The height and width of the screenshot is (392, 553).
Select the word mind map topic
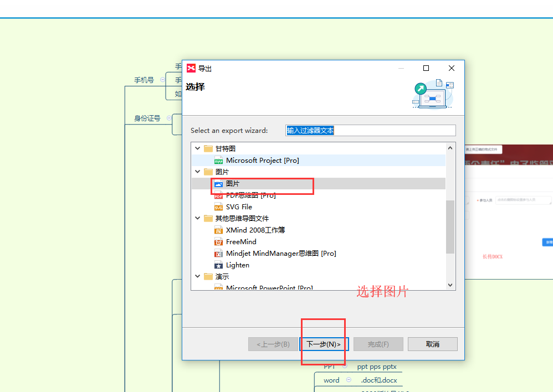pyautogui.click(x=331, y=380)
